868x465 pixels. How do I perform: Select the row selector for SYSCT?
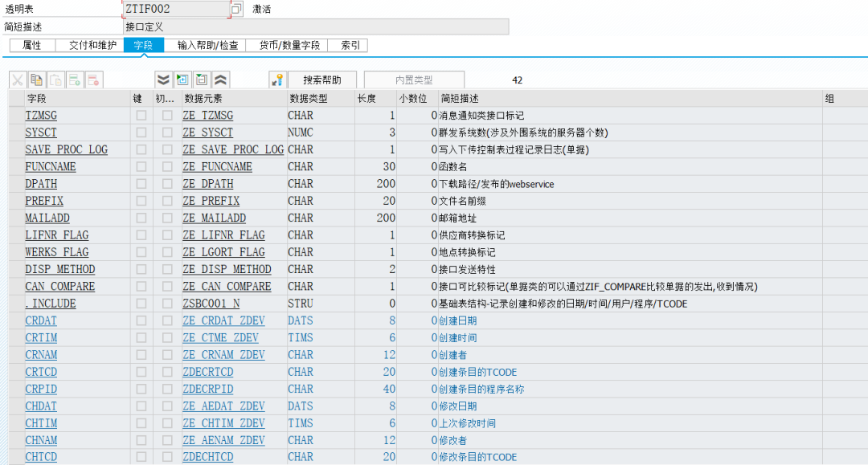[x=16, y=133]
